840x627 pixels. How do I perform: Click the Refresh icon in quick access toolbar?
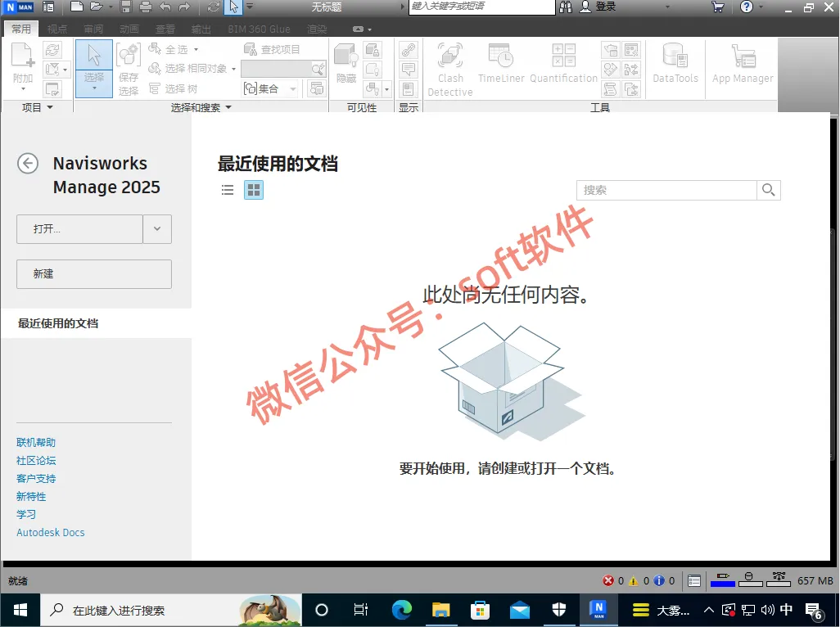point(213,7)
